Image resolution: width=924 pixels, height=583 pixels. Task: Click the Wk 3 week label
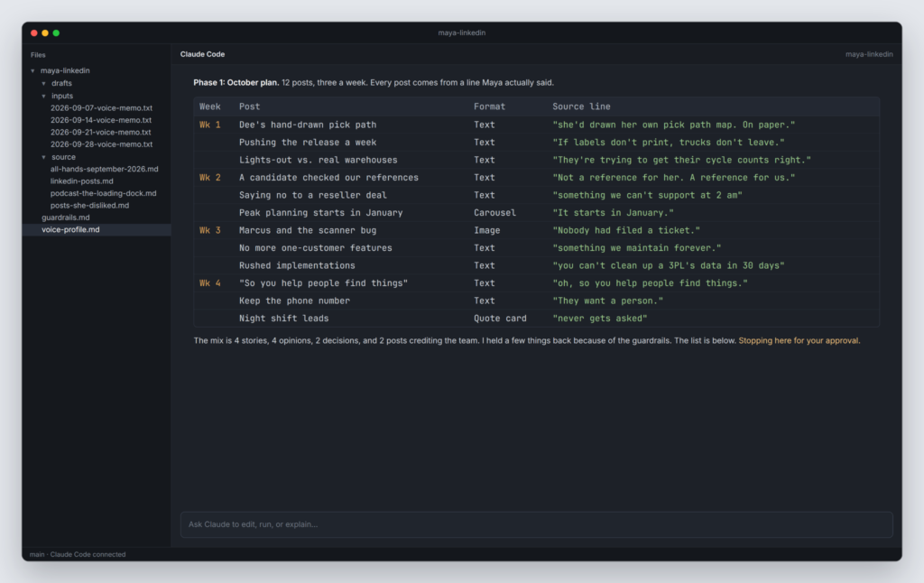(x=209, y=230)
